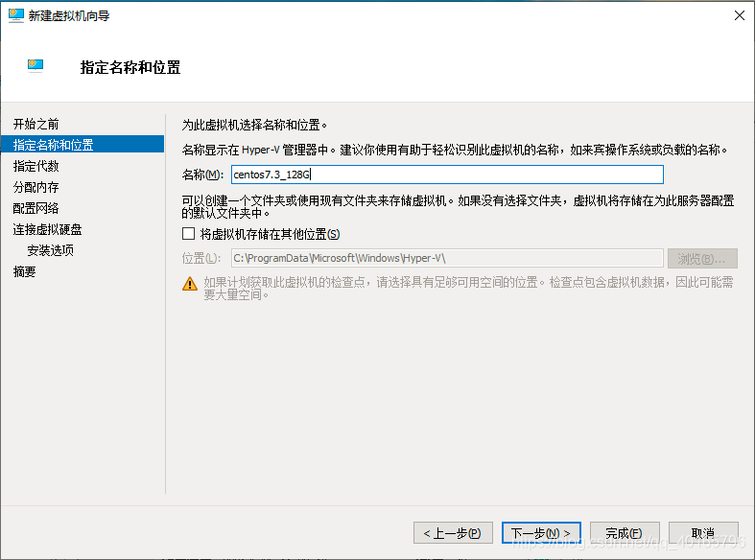Image resolution: width=755 pixels, height=560 pixels.
Task: Click the 位置(L): label
Action: pyautogui.click(x=201, y=258)
